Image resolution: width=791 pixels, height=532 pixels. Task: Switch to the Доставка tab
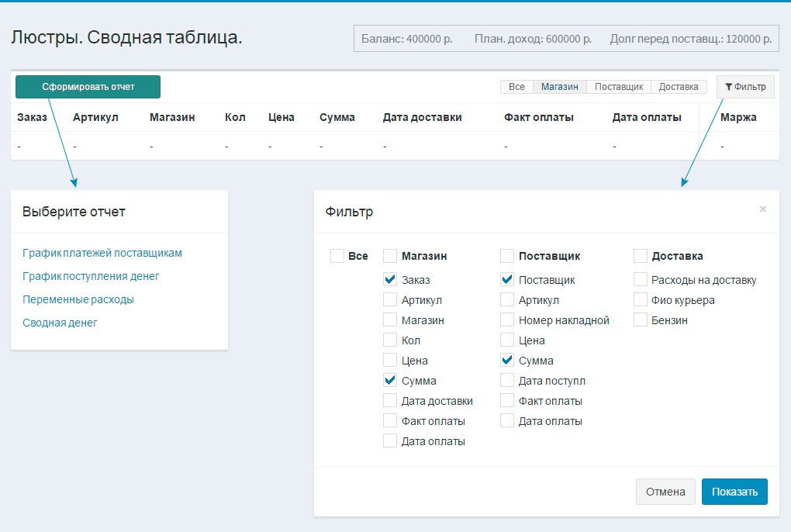679,87
